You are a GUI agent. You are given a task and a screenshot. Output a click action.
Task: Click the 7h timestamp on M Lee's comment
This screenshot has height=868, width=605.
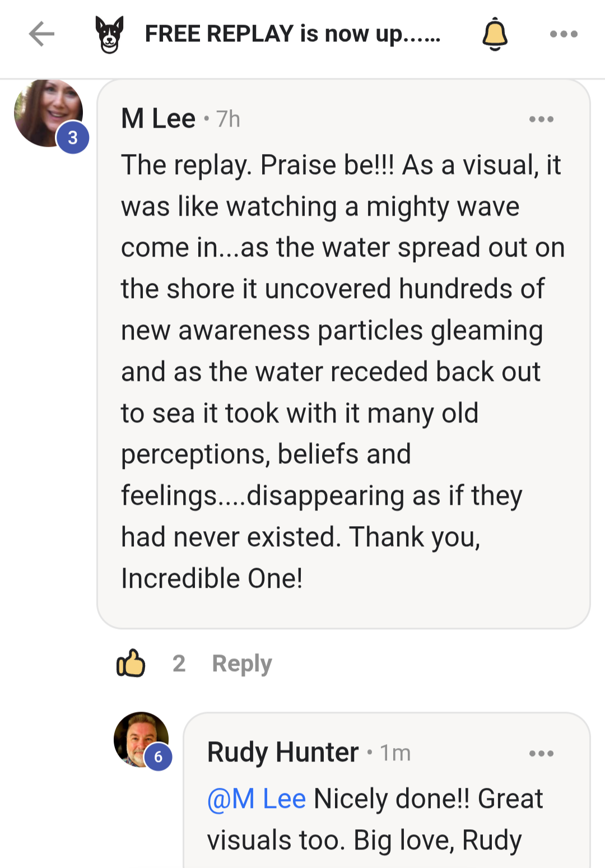228,119
